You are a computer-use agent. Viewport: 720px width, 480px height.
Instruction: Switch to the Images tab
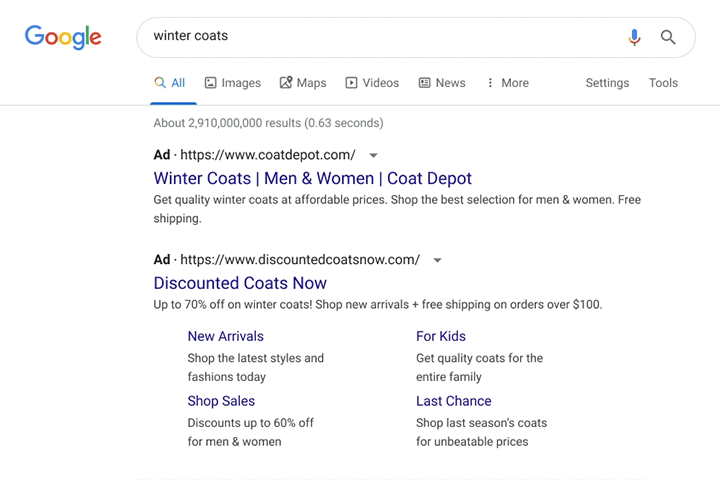tap(232, 83)
